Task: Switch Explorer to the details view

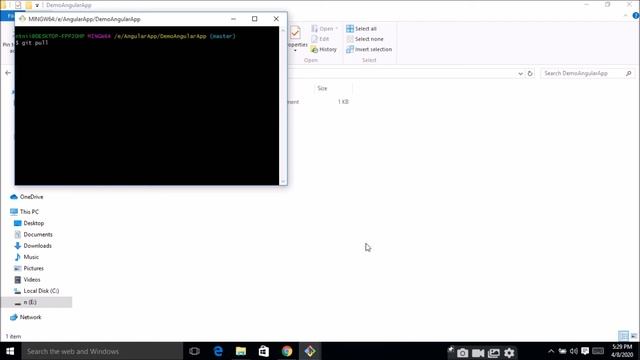Action: coord(623,336)
